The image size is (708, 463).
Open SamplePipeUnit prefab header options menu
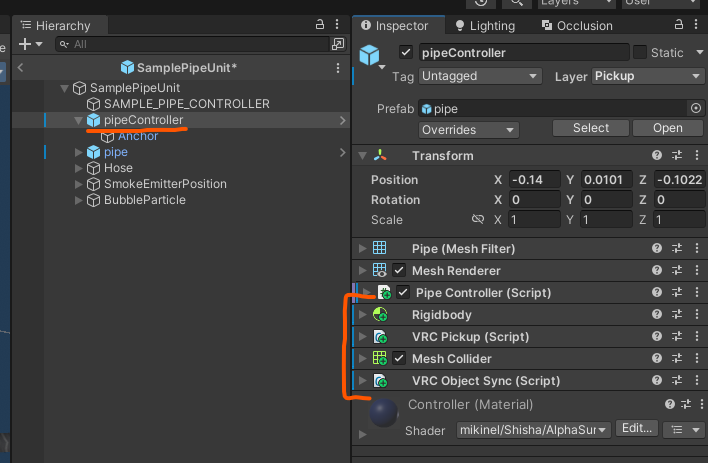[x=338, y=68]
